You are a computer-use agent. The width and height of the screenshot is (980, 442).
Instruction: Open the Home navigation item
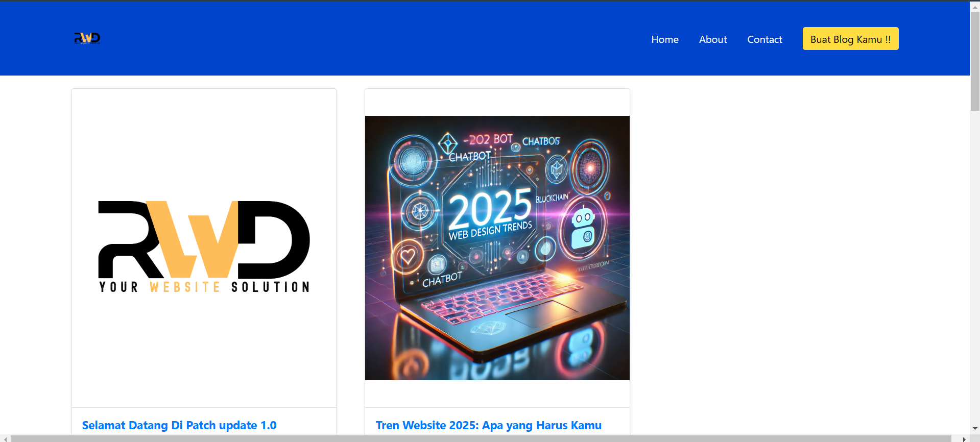tap(664, 39)
